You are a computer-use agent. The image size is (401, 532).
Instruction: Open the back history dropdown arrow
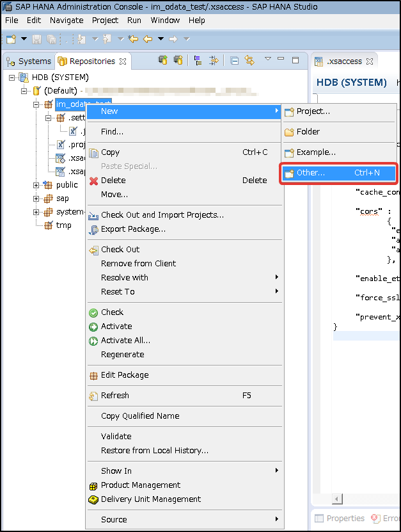click(161, 38)
